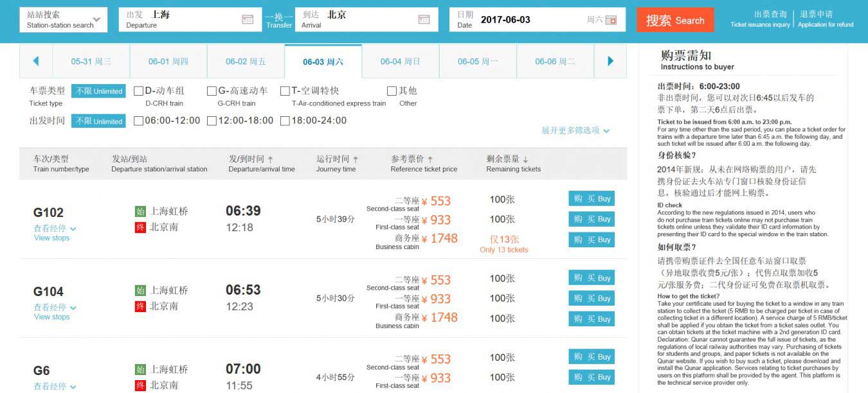Go to previous dates with left arrow
The image size is (868, 393).
coord(36,62)
